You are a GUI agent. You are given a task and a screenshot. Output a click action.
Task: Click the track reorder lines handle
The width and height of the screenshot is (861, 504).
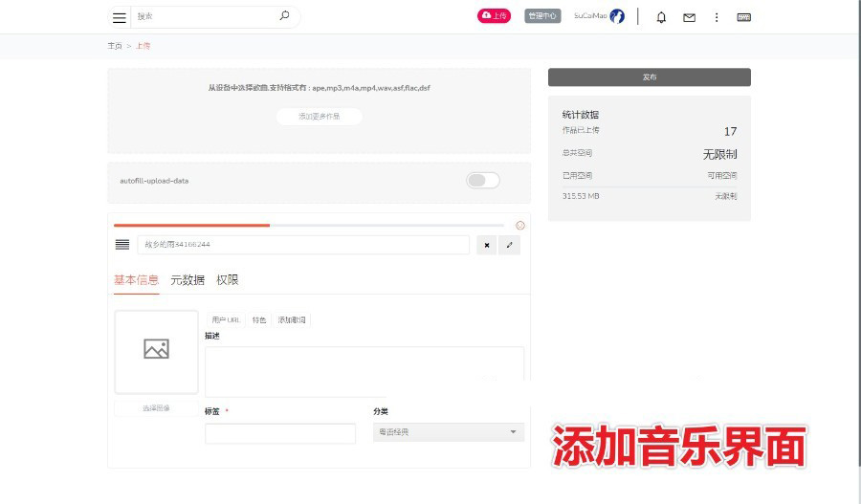[121, 245]
